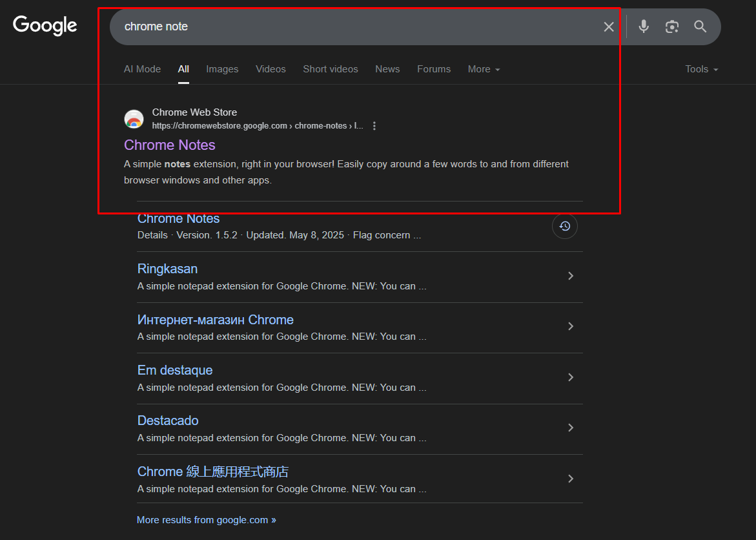
Task: Click into the search field containing chrome note
Action: click(355, 26)
